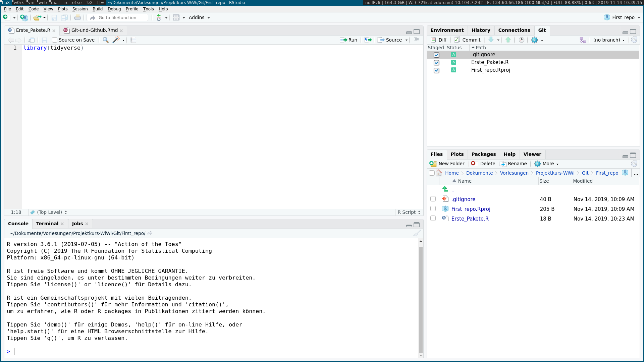Image resolution: width=644 pixels, height=362 pixels.
Task: Click the Re-run previous code icon
Action: pyautogui.click(x=368, y=40)
